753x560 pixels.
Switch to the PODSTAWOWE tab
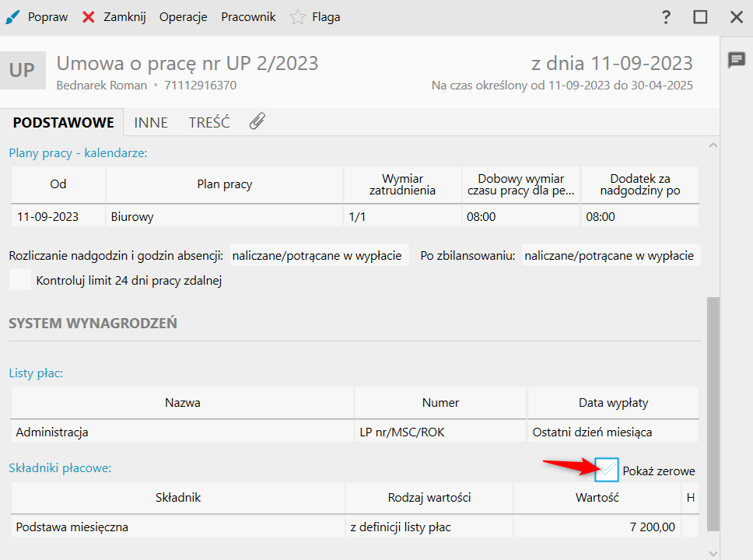point(63,122)
